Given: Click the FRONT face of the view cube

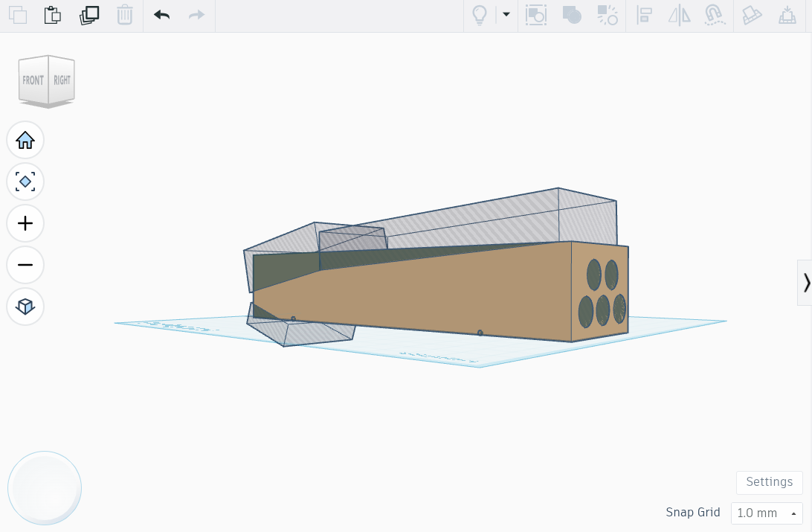Looking at the screenshot, I should 33,80.
